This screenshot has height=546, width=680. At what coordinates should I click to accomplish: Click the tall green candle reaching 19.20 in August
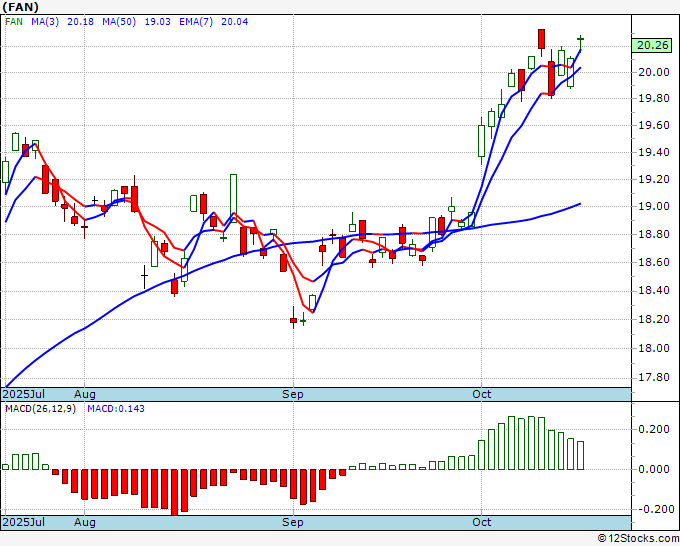tap(233, 199)
